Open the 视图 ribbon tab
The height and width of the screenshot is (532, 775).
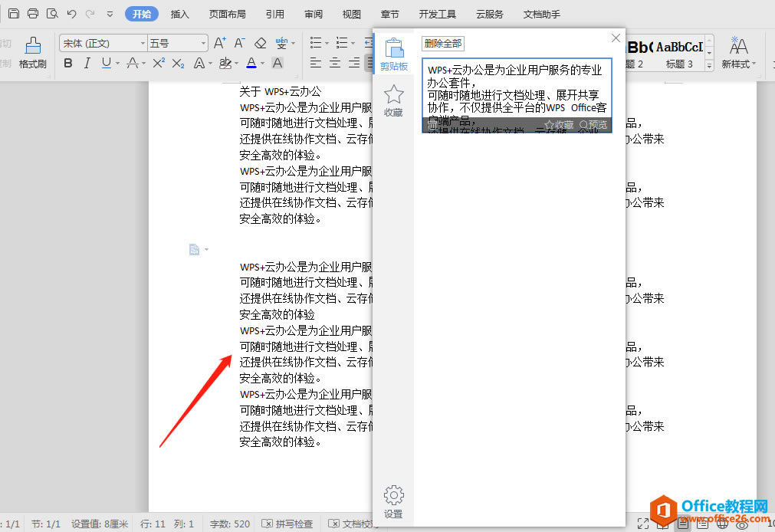click(351, 15)
